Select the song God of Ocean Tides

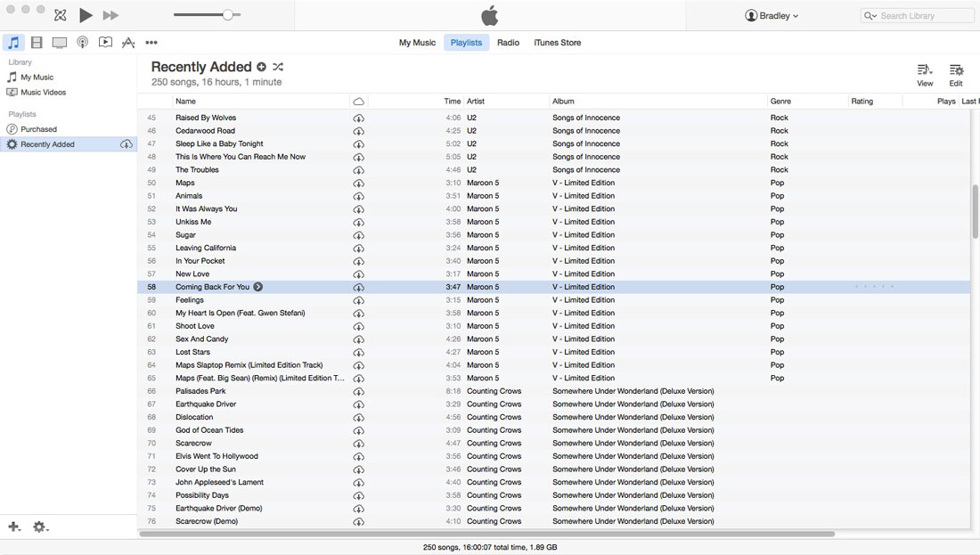click(209, 430)
